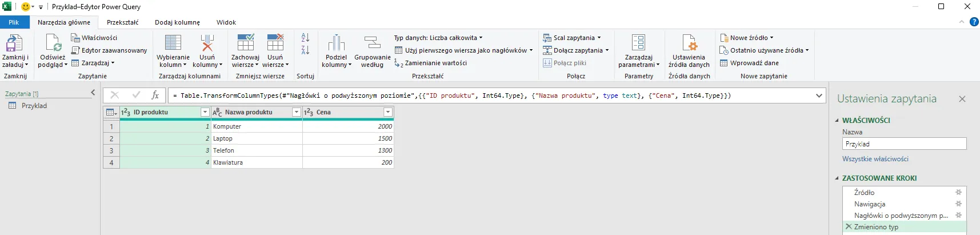Click the Grupowanie według icon

pyautogui.click(x=372, y=43)
